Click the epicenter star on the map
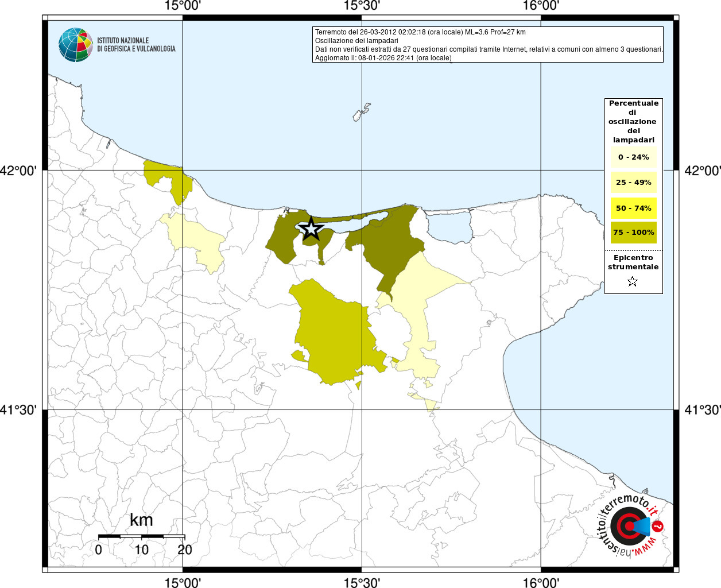Screen dimensions: 721x588 click(311, 229)
